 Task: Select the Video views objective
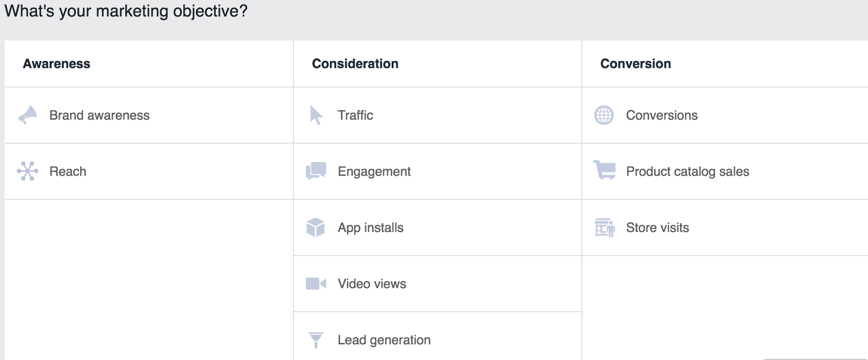click(438, 284)
